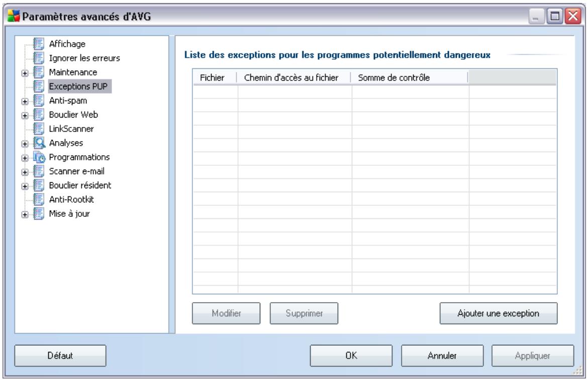This screenshot has height=380, width=588.
Task: Select Affichage in the settings tree
Action: click(67, 44)
